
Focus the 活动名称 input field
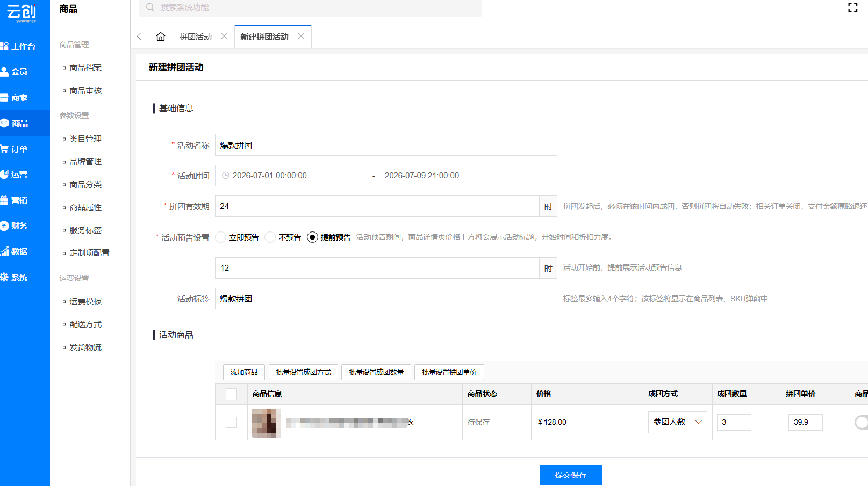[386, 145]
